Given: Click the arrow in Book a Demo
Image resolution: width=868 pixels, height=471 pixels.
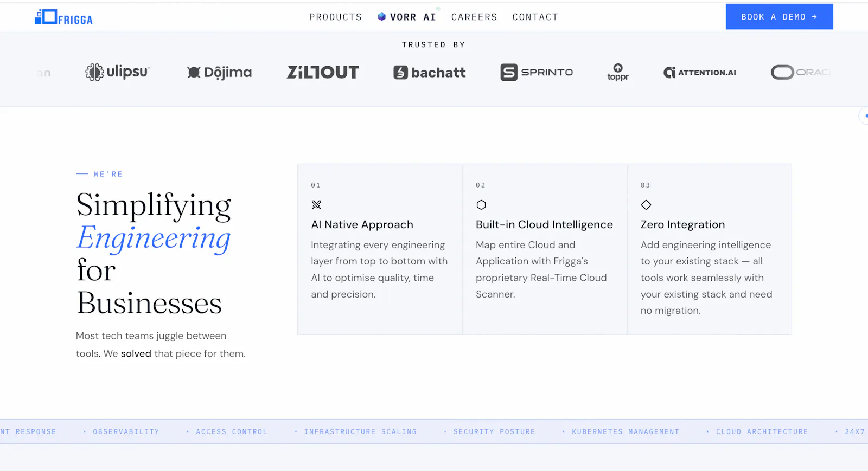Looking at the screenshot, I should [814, 17].
